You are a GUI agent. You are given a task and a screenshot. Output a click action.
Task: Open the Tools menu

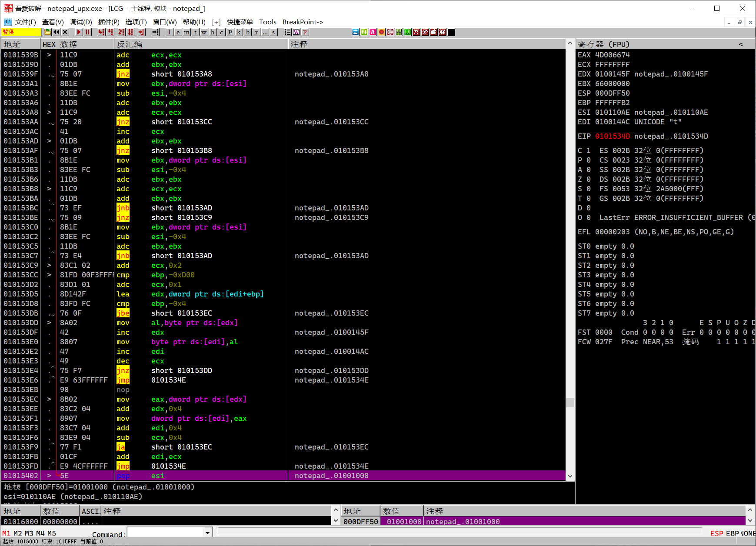tap(267, 22)
